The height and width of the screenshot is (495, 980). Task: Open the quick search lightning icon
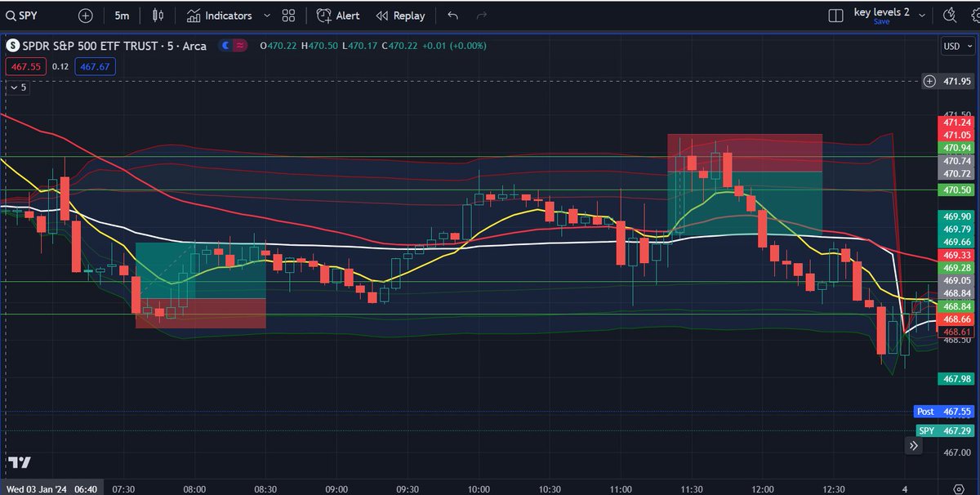tap(949, 16)
